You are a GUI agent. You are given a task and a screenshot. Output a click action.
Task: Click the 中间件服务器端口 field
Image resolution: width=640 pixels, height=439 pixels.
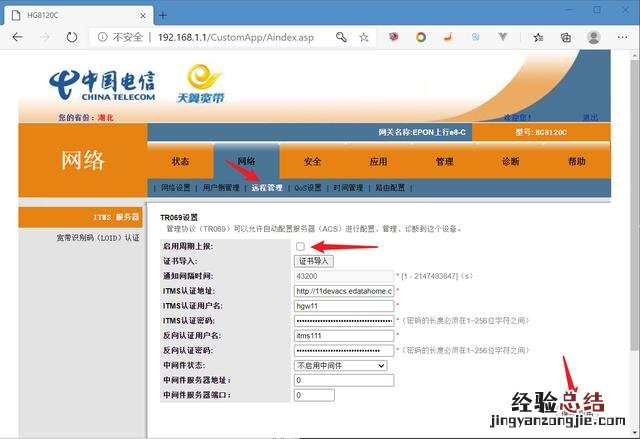coord(314,395)
